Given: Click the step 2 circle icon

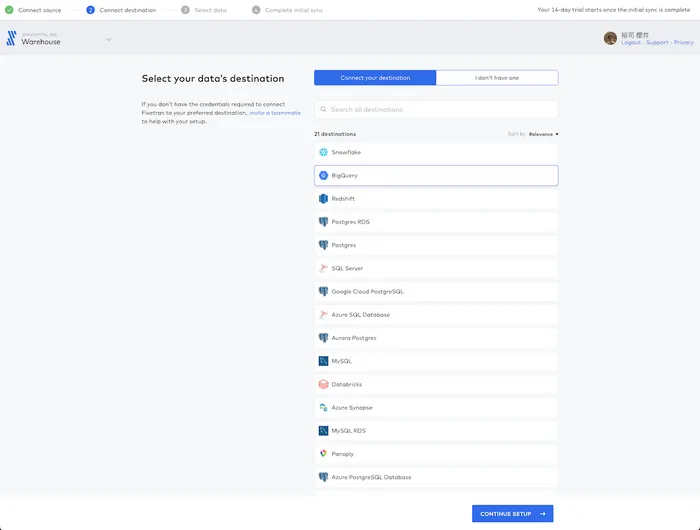Looking at the screenshot, I should (90, 10).
